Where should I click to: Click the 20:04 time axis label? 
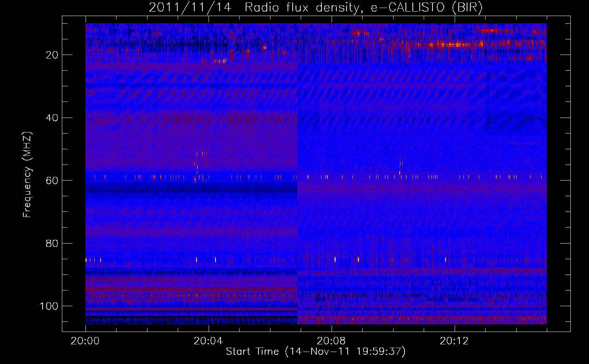point(208,341)
